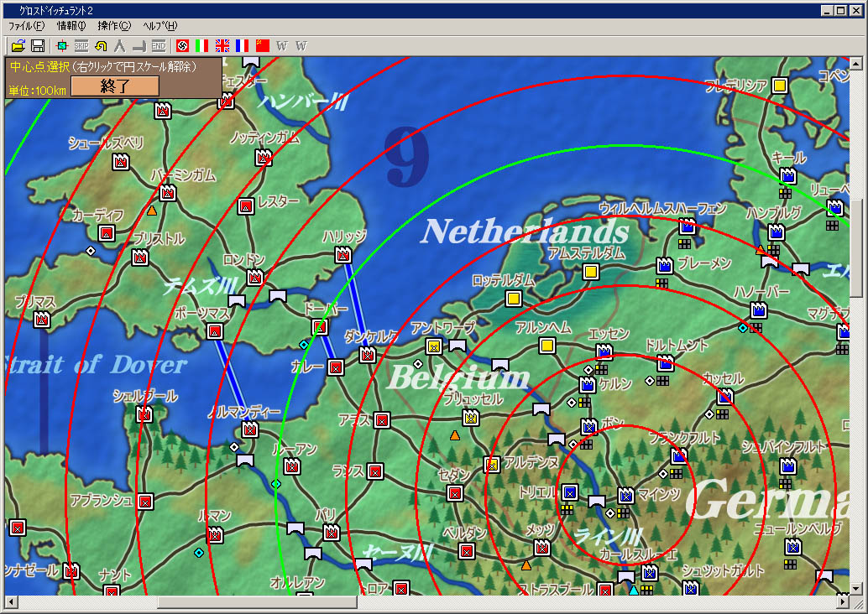Viewport: 868px width, 614px height.
Task: Click the horizontal scrollbar right arrow
Action: coord(842,602)
